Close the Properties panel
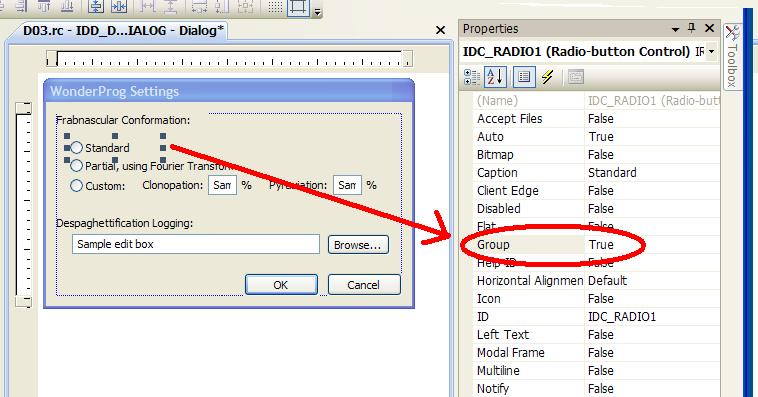Image resolution: width=758 pixels, height=397 pixels. coord(710,29)
